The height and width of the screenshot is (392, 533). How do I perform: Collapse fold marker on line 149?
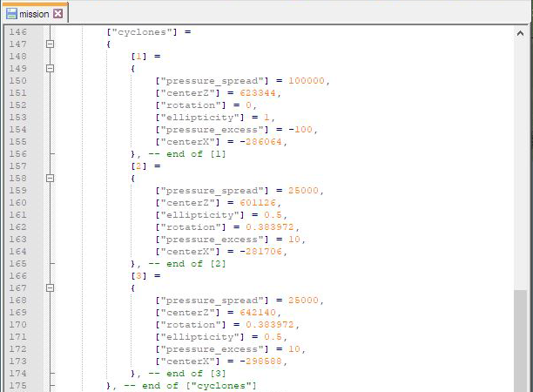coord(50,68)
